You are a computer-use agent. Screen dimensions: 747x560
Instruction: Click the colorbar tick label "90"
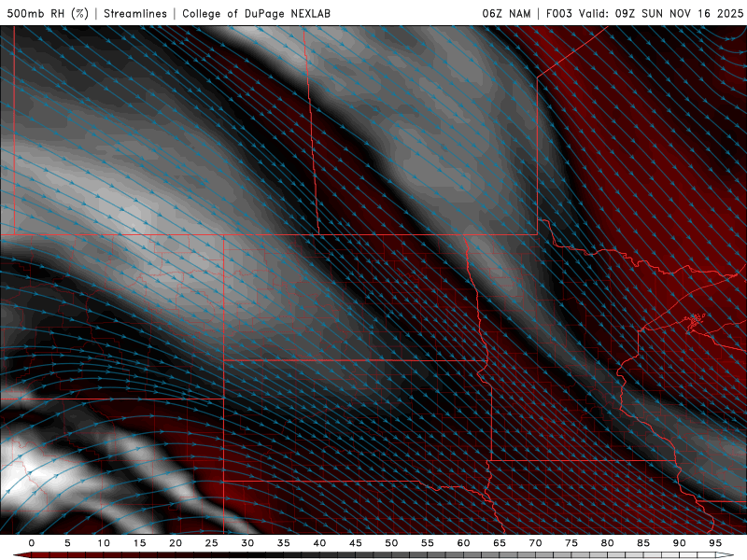point(680,543)
